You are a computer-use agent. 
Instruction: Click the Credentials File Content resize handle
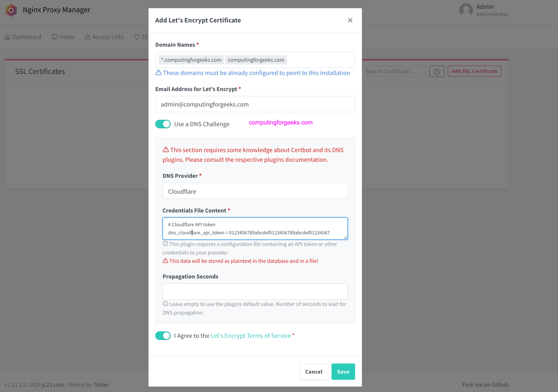(345, 237)
